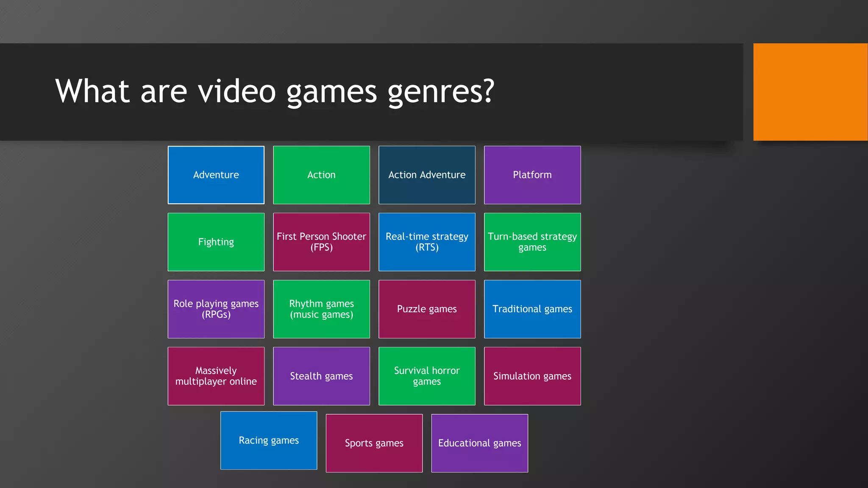Viewport: 868px width, 488px height.
Task: Click the Sports games tile
Action: (x=374, y=443)
